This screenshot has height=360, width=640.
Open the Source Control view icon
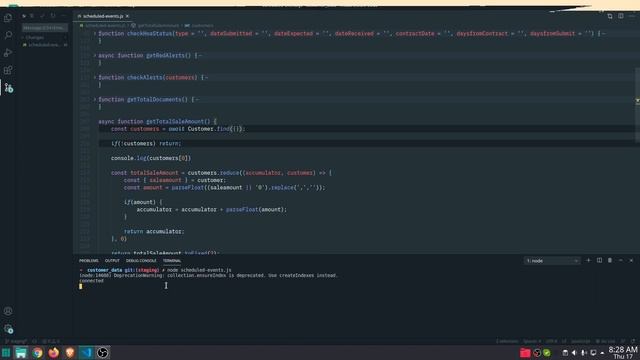(x=8, y=88)
